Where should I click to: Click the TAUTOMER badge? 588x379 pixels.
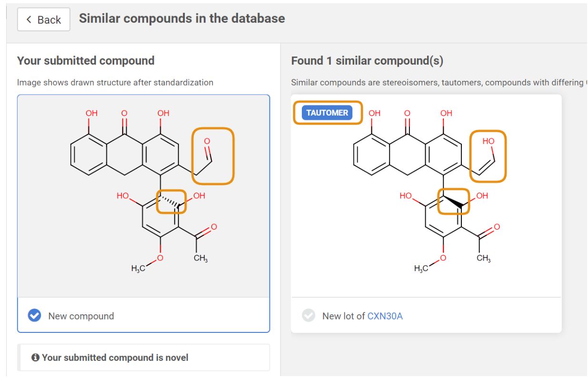(x=327, y=113)
